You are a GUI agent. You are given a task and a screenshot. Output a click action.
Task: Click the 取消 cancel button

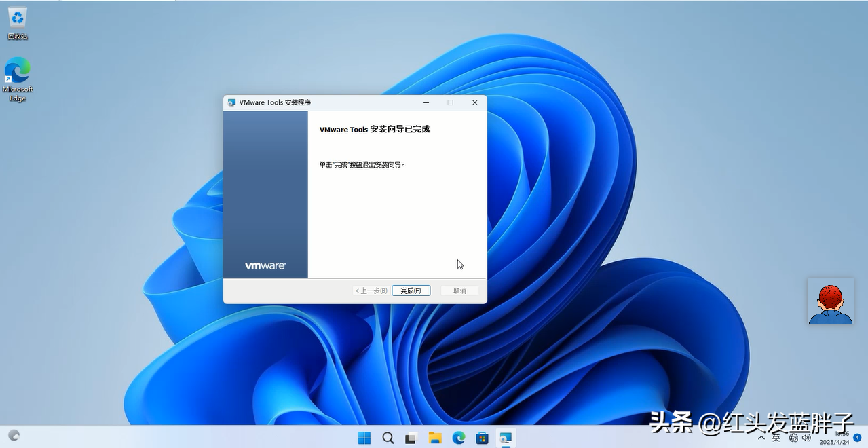[x=459, y=291]
